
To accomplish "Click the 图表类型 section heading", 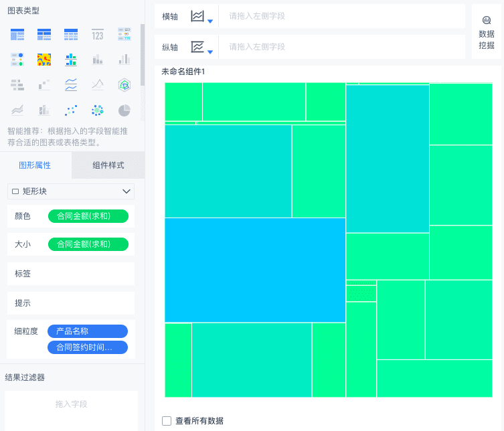I will click(23, 11).
